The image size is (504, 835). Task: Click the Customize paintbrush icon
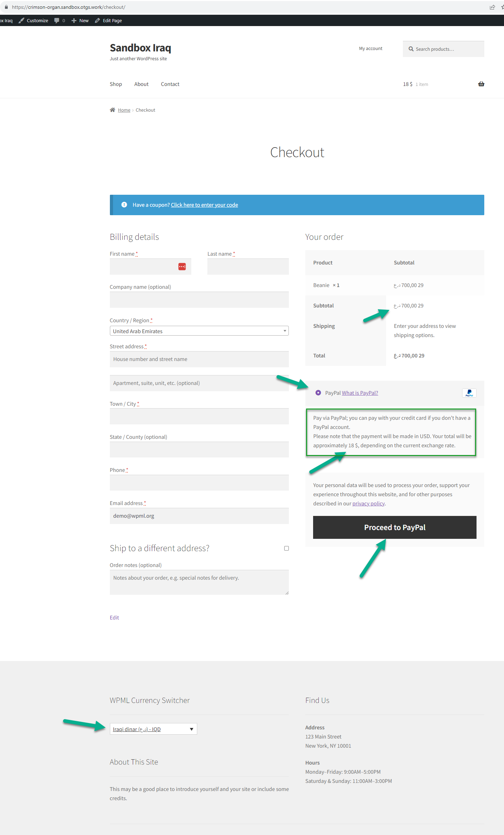tap(21, 20)
